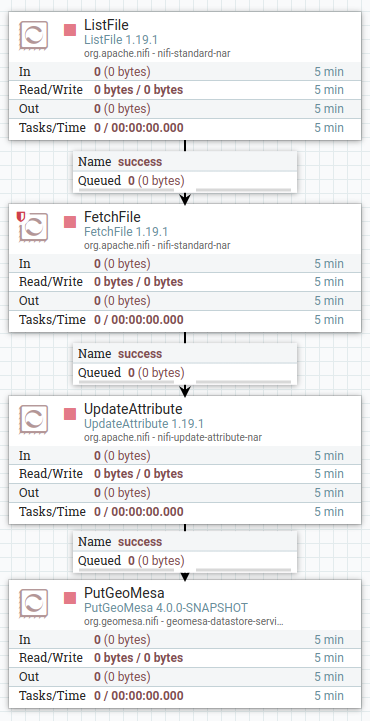Click the Tasks/Time row of the FetchFile processor
The image size is (370, 721).
(185, 320)
